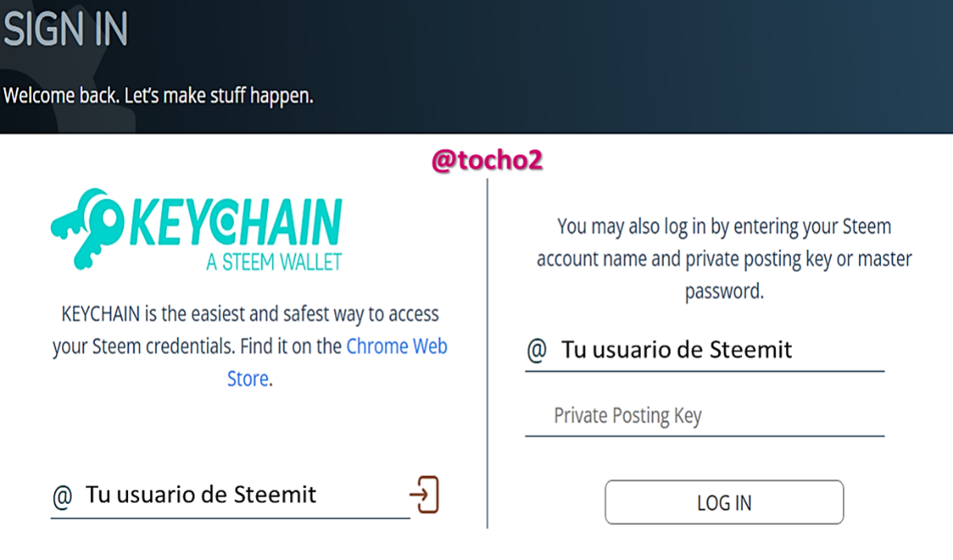Click the pink @tocho2 label
Image resolution: width=953 pixels, height=560 pixels.
tap(488, 160)
